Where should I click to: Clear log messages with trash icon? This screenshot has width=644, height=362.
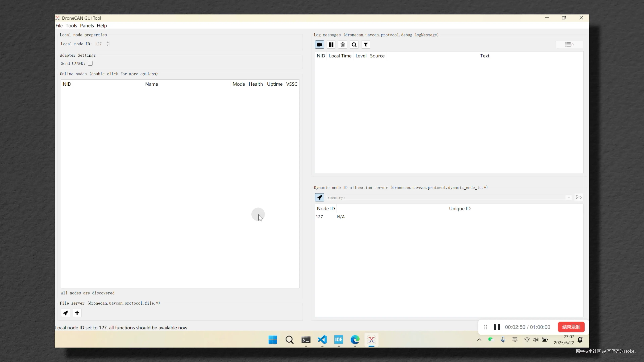(x=342, y=45)
